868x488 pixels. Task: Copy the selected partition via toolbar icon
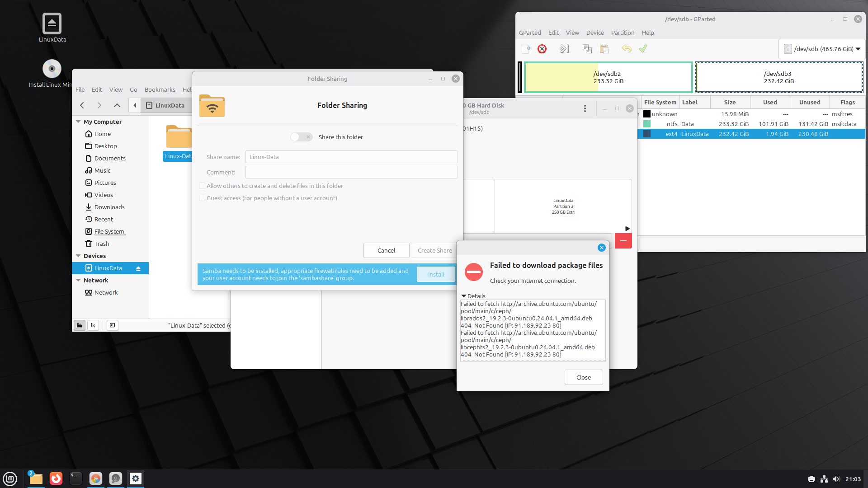pyautogui.click(x=587, y=48)
